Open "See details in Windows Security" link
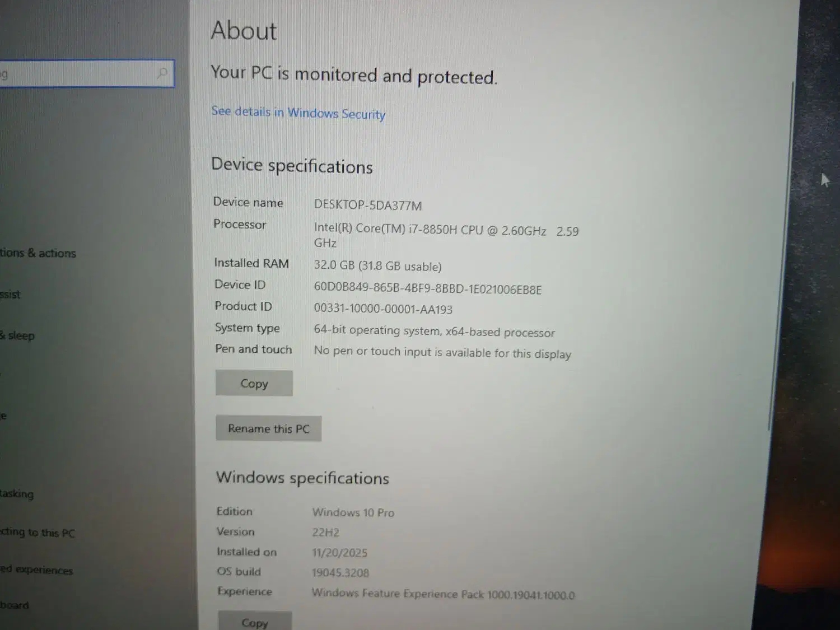 click(x=298, y=113)
